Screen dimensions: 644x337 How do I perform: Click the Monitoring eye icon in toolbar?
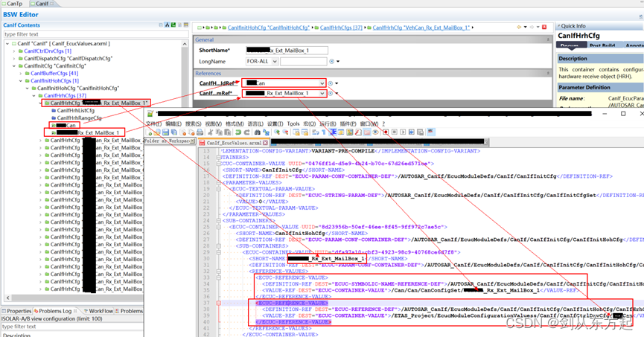click(375, 132)
